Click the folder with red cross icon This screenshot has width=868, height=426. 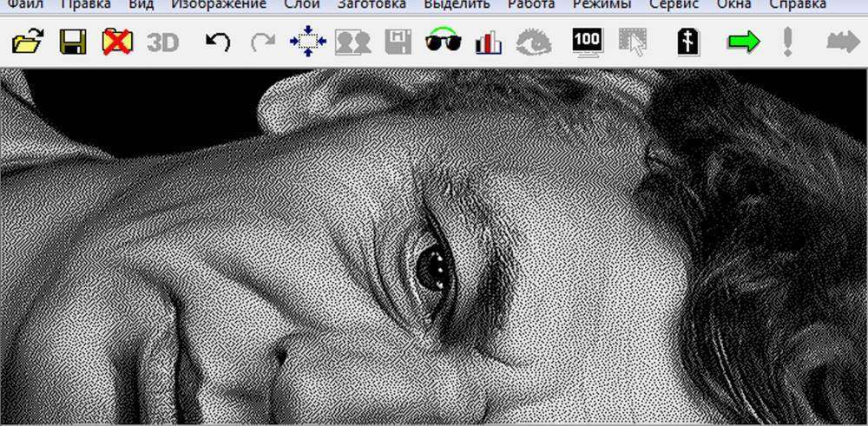pyautogui.click(x=118, y=42)
